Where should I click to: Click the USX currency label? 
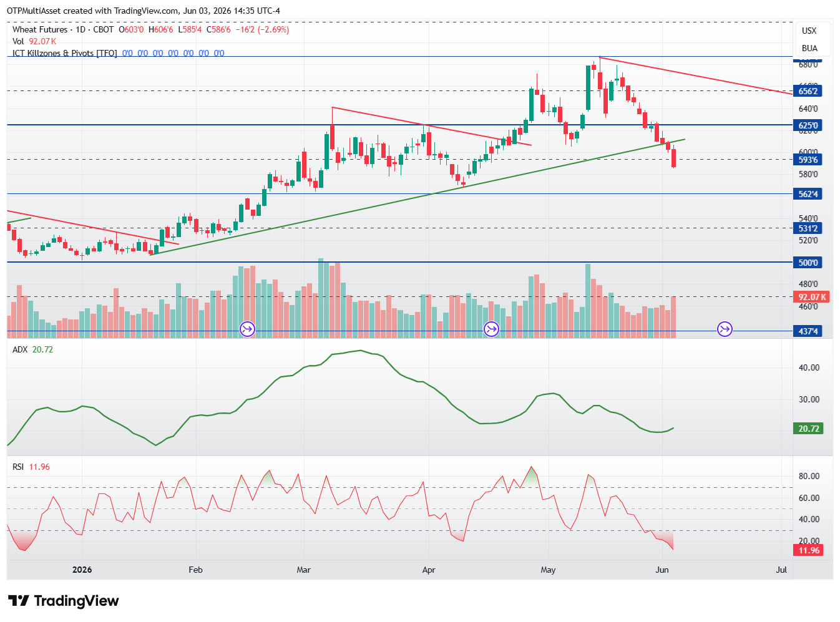point(809,31)
